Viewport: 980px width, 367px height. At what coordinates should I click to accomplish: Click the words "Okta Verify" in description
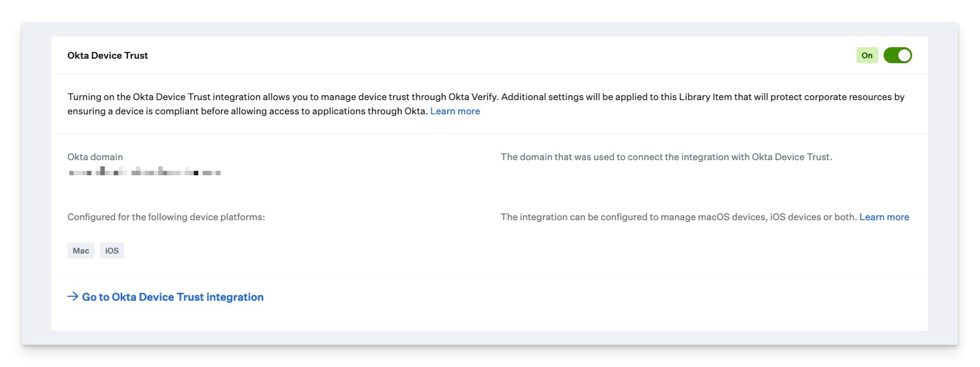473,97
